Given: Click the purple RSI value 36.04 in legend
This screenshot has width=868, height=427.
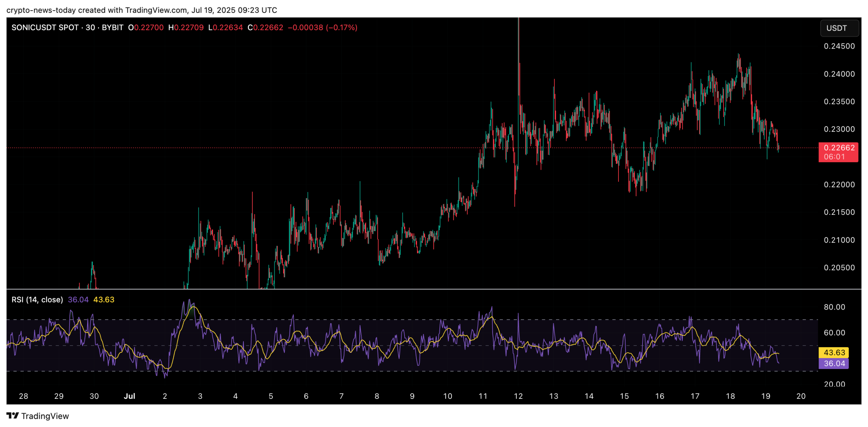Looking at the screenshot, I should point(78,300).
